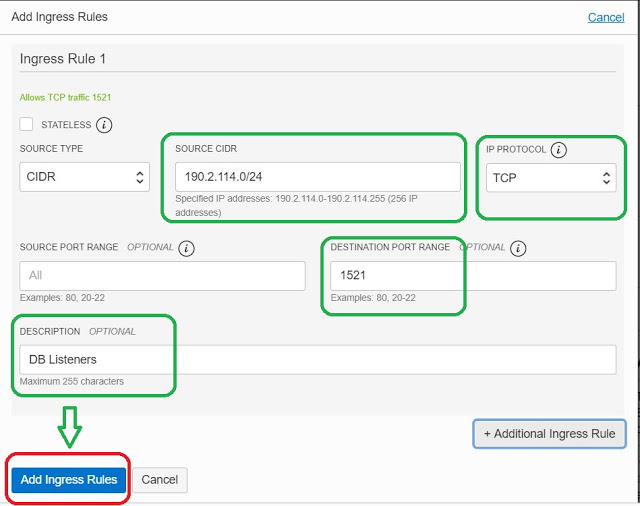Click the info icon next to STATELESS
This screenshot has height=506, width=640.
pyautogui.click(x=104, y=125)
